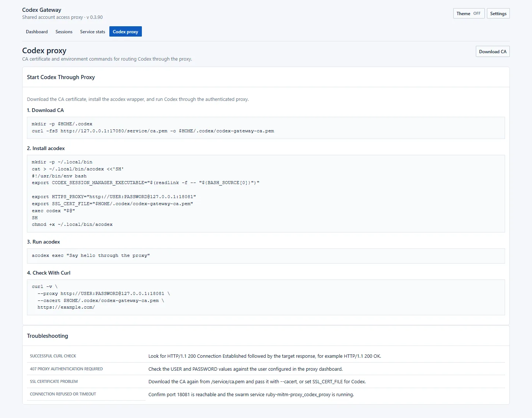
Task: Click the '1. Download CA' step heading
Action: point(45,110)
